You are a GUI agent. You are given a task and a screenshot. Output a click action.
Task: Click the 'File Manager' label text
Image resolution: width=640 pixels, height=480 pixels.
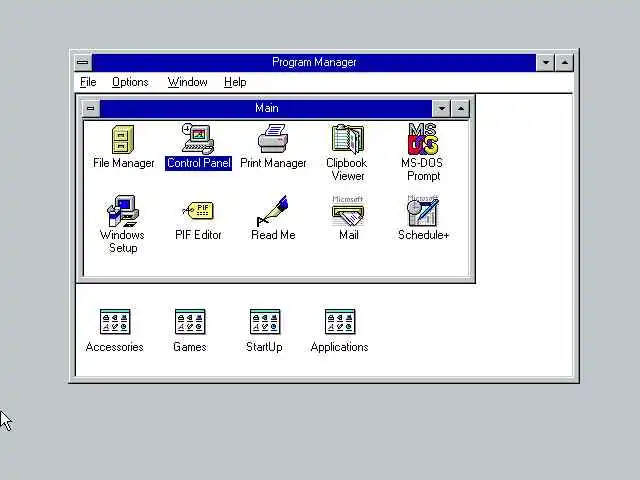(124, 163)
